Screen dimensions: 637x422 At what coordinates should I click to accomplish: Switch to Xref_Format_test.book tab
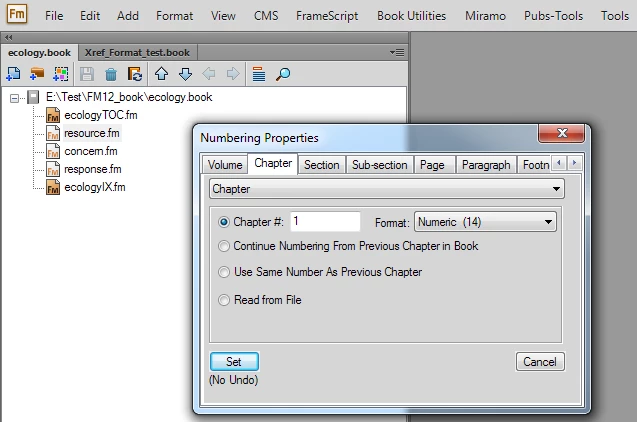137,53
